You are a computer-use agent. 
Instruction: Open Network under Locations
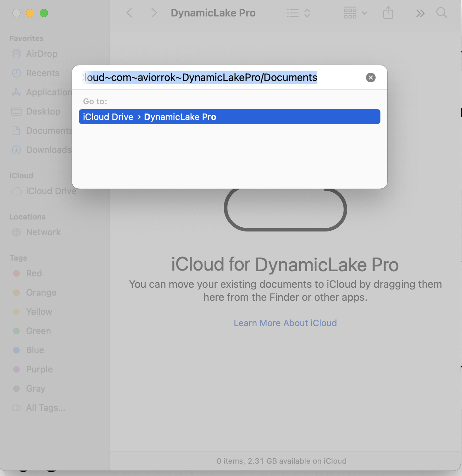coord(43,232)
